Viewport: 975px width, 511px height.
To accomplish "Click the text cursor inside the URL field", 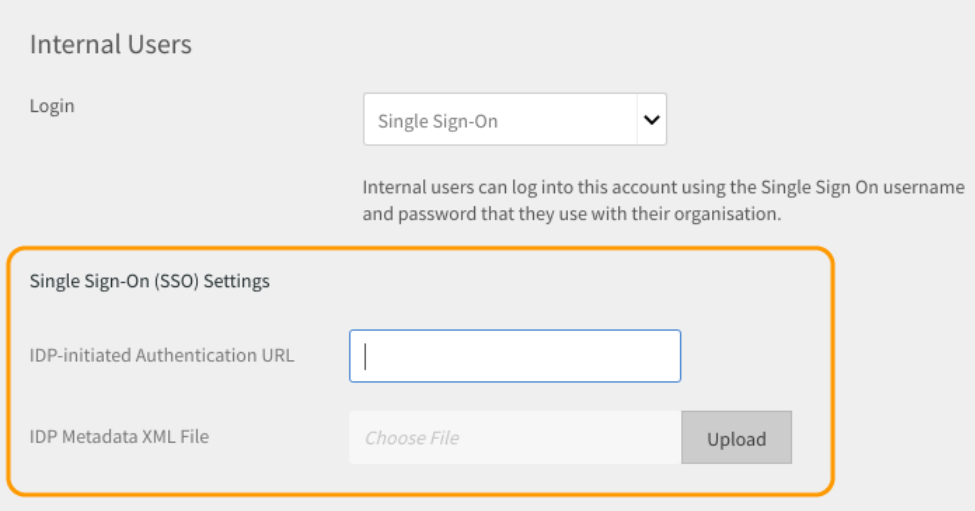I will pos(366,357).
